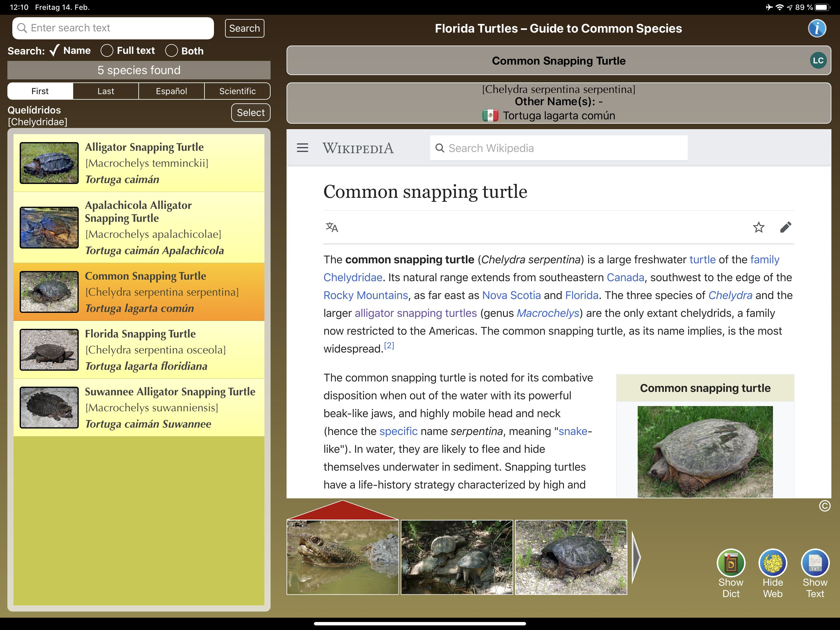Image resolution: width=840 pixels, height=630 pixels.
Task: Follow the 'family' Wikipedia link
Action: tap(764, 260)
